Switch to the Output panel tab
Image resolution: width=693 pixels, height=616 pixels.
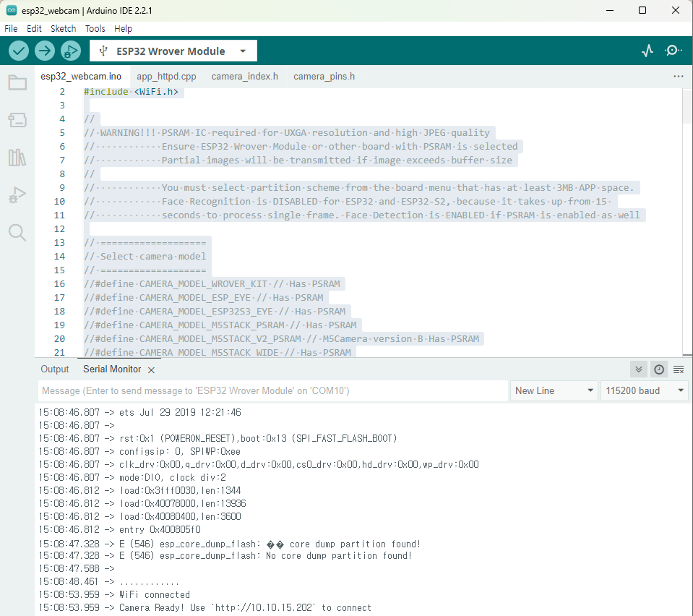55,369
